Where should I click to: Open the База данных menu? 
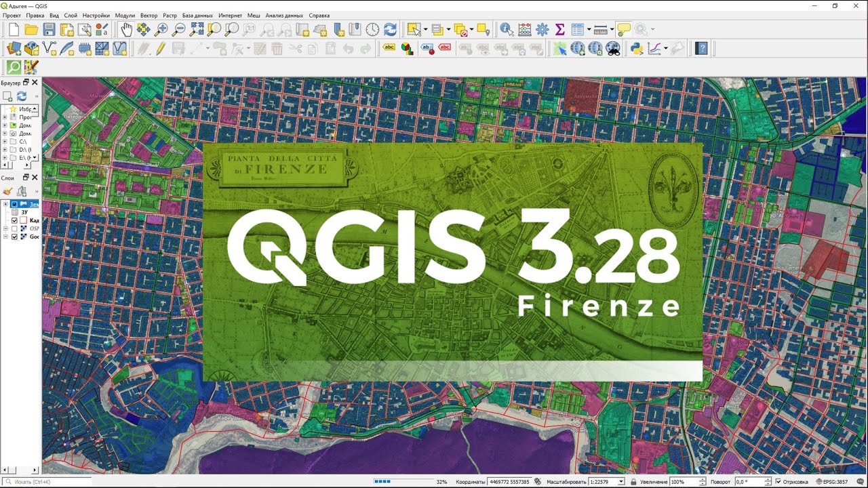pyautogui.click(x=197, y=15)
